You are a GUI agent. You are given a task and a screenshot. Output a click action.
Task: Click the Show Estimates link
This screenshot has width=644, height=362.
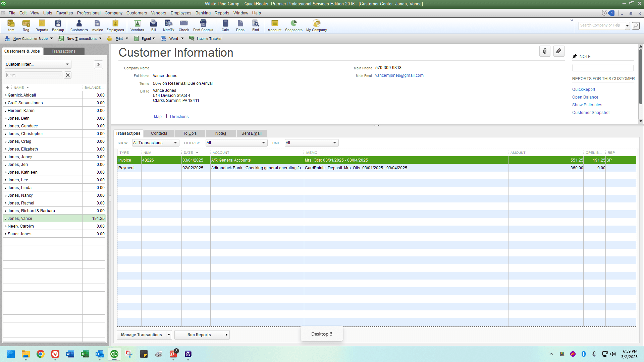587,105
